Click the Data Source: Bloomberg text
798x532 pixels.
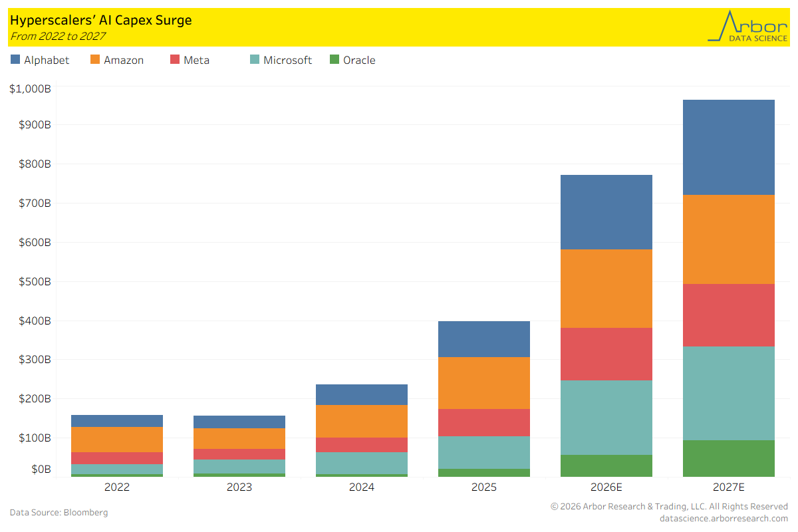click(59, 513)
